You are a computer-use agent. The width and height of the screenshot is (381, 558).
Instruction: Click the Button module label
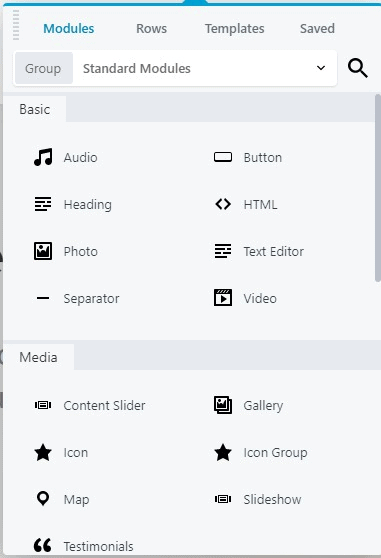click(x=263, y=157)
